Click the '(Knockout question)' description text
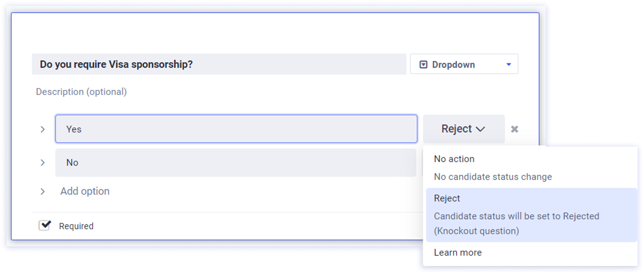 476,231
